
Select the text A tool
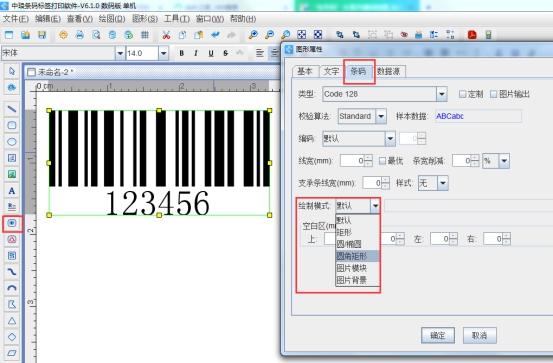pos(12,190)
